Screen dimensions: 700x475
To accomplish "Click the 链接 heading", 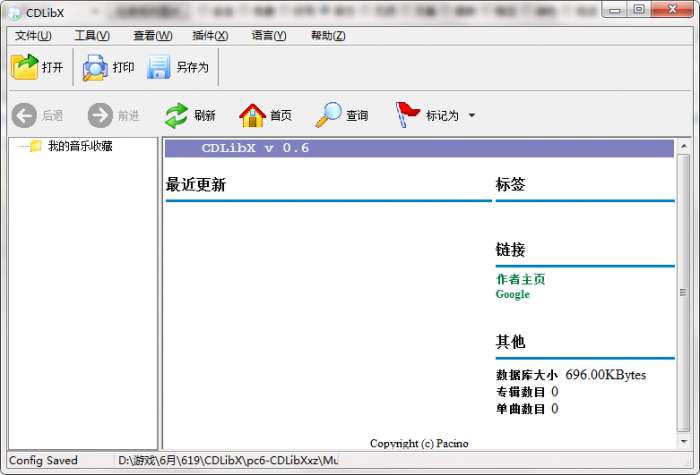I will coord(510,250).
